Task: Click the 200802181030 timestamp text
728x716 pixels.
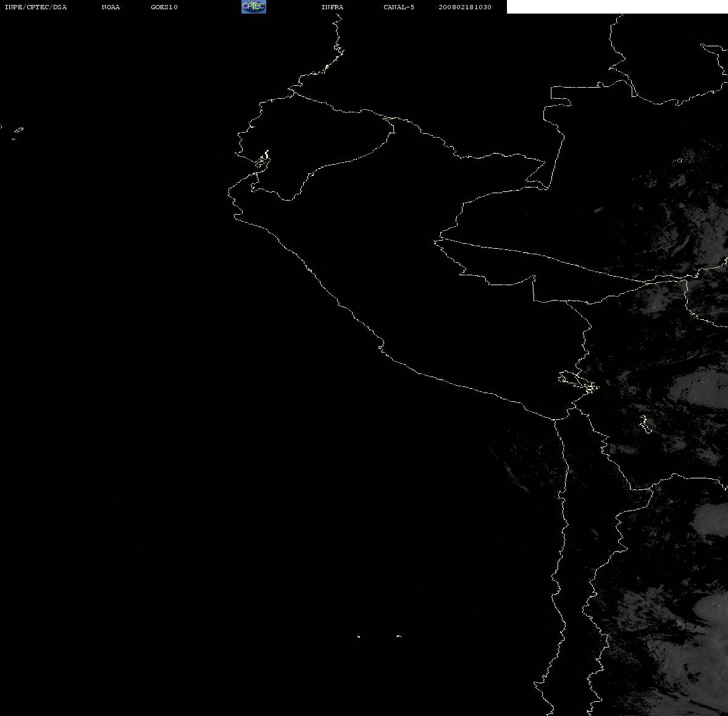Action: (x=465, y=7)
